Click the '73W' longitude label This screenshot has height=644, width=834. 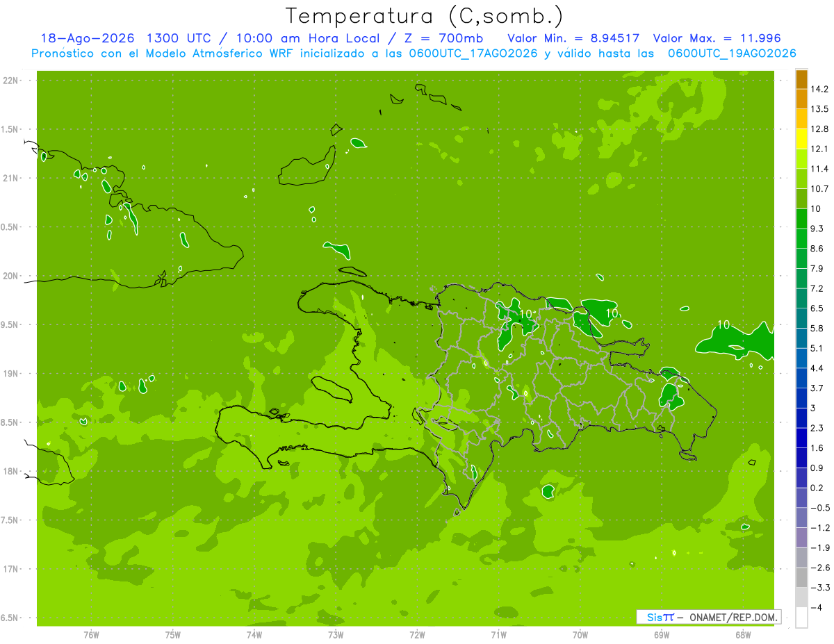[336, 634]
